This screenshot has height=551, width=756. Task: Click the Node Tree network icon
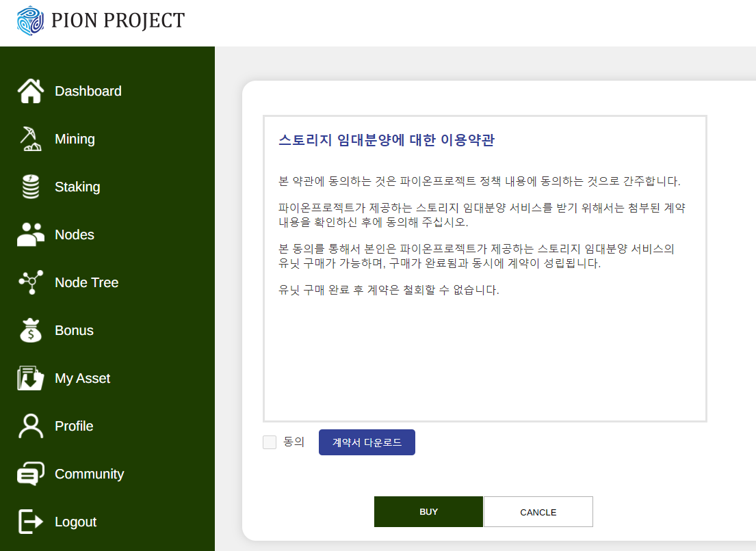(31, 282)
